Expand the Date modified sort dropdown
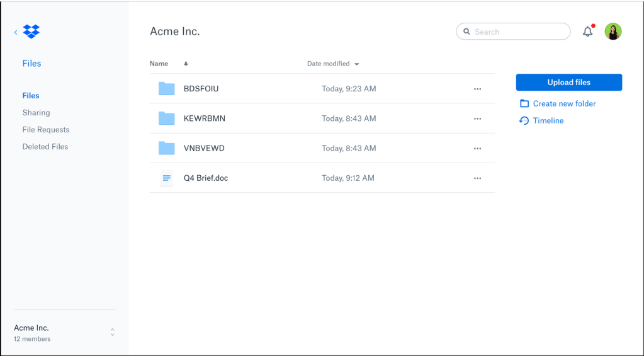Image resolution: width=644 pixels, height=356 pixels. coord(357,64)
